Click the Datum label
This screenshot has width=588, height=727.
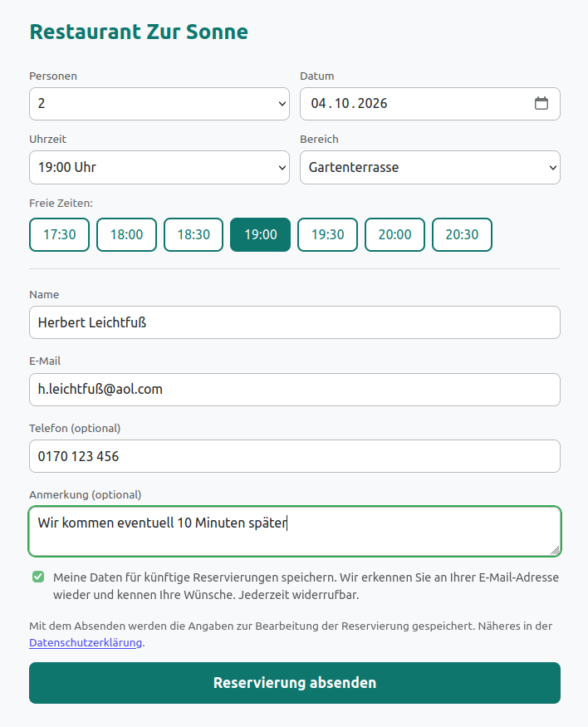(317, 76)
